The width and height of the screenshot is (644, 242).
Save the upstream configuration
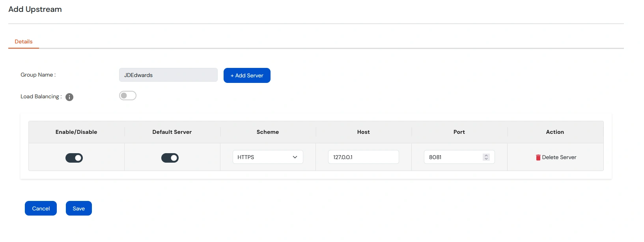[x=79, y=208]
